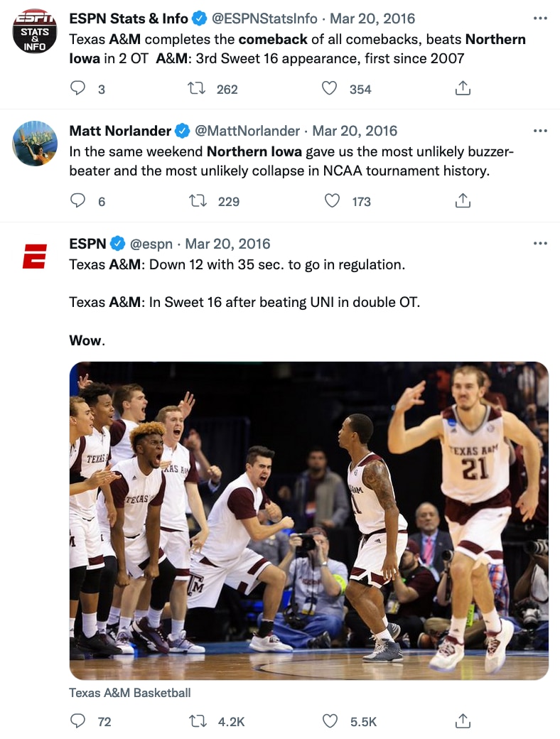The height and width of the screenshot is (739, 560).
Task: Open more options on Matt Norlander's tweet
Action: [x=540, y=131]
